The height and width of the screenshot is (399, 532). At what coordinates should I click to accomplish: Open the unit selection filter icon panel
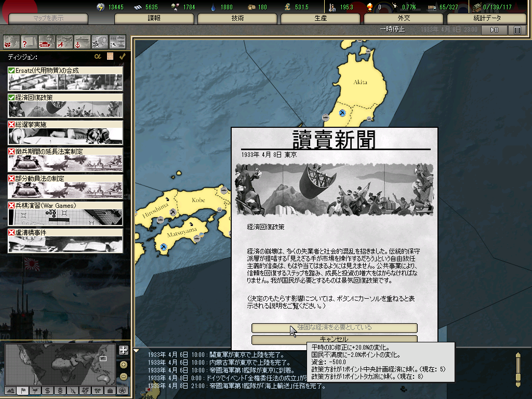[117, 42]
